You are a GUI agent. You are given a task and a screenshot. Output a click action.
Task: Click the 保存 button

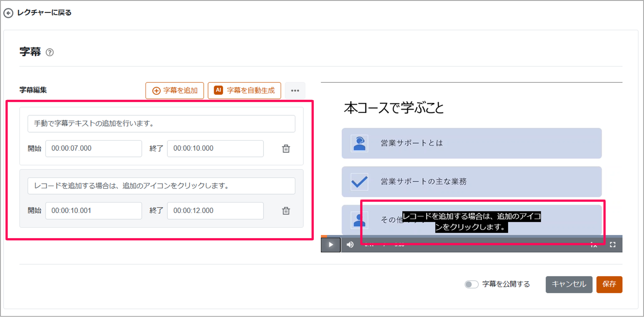tap(609, 284)
